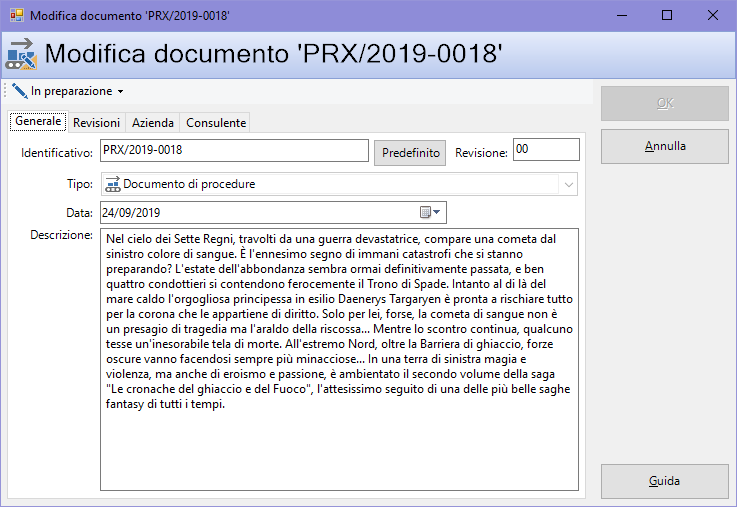Open help via Guida button

coord(665,481)
